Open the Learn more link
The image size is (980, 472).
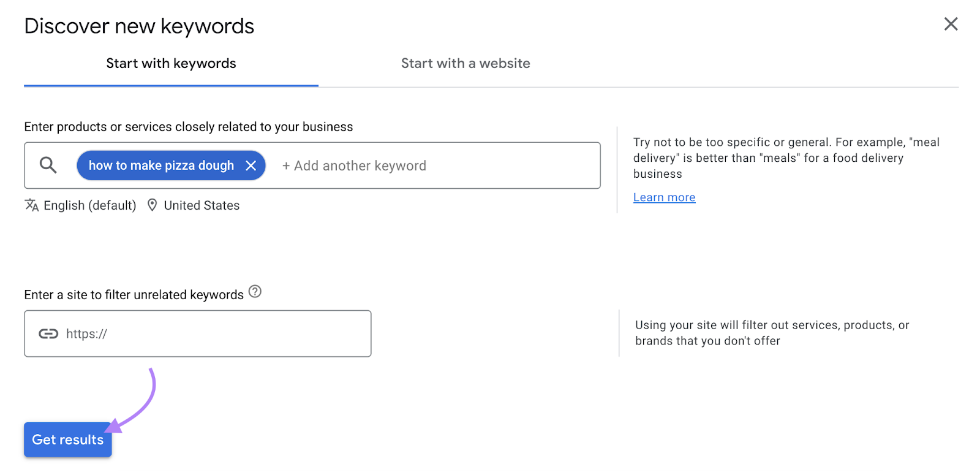tap(664, 197)
